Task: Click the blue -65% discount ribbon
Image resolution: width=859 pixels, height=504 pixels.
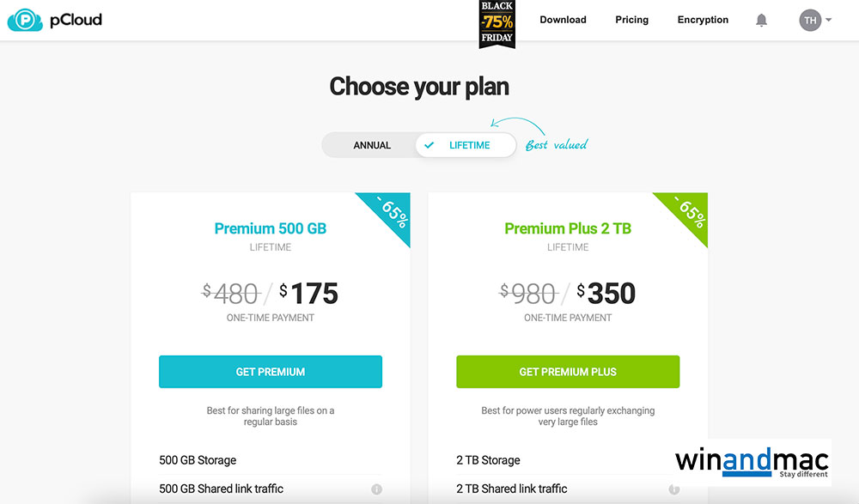Action: coord(391,212)
